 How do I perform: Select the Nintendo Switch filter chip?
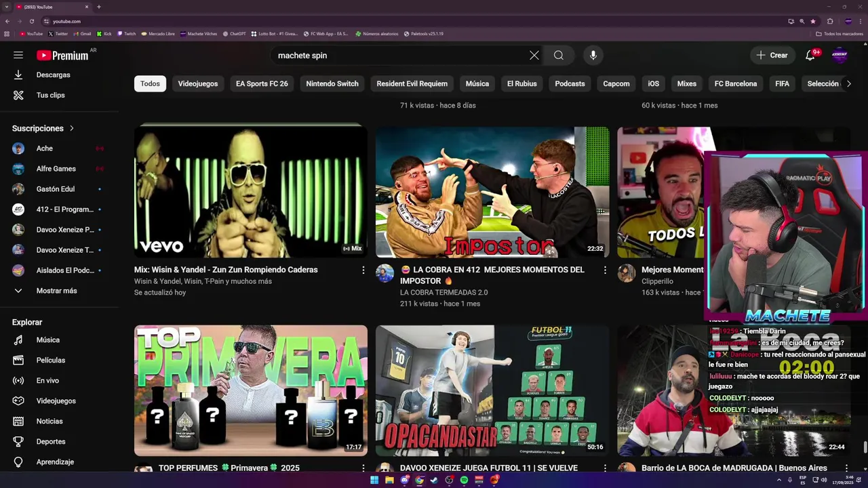coord(332,83)
